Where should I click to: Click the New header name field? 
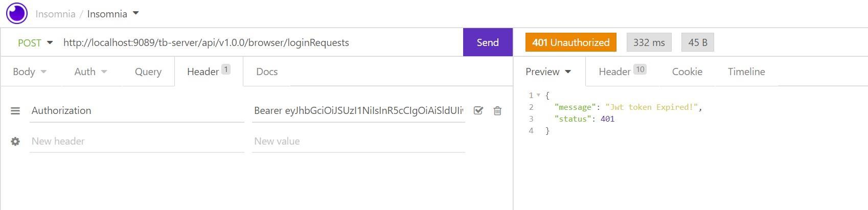[136, 142]
